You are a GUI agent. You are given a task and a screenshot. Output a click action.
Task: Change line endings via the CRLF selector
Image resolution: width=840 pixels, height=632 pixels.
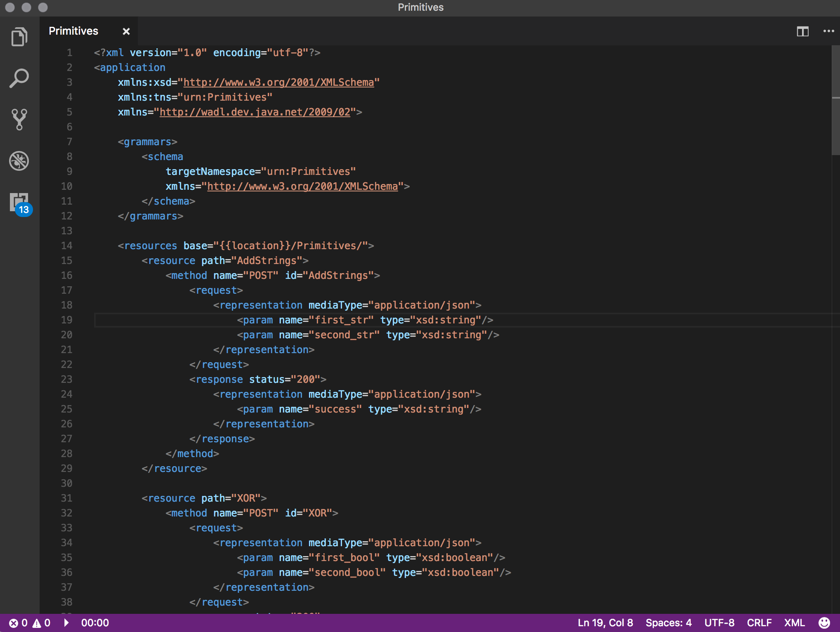[x=760, y=623]
